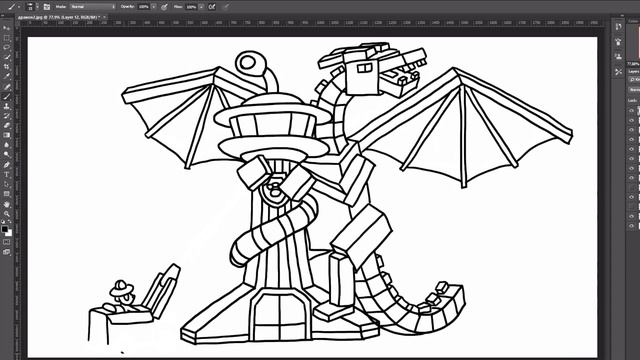Screen dimensions: 640x360
Task: Click the default/swap colors icons
Action: [x=6, y=222]
